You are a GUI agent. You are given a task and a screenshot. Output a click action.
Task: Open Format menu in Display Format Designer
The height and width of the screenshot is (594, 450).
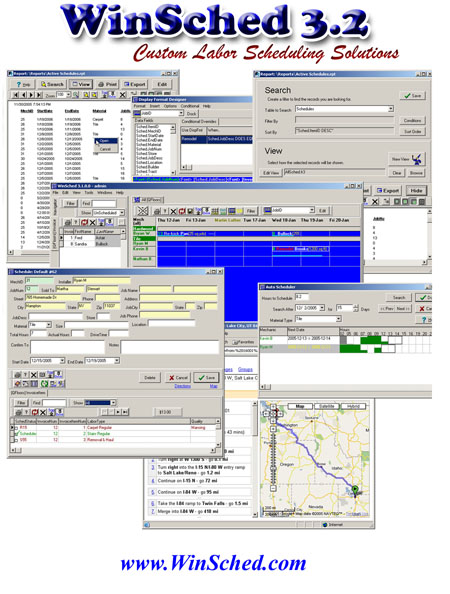tap(139, 106)
